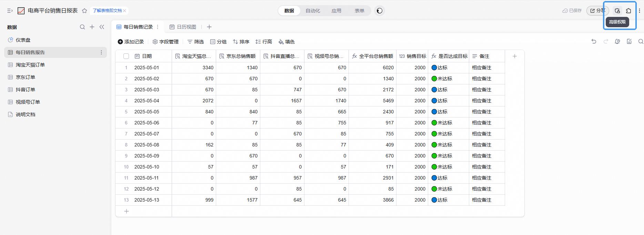The width and height of the screenshot is (644, 235).
Task: Open 说明文档 in sidebar
Action: click(x=55, y=114)
